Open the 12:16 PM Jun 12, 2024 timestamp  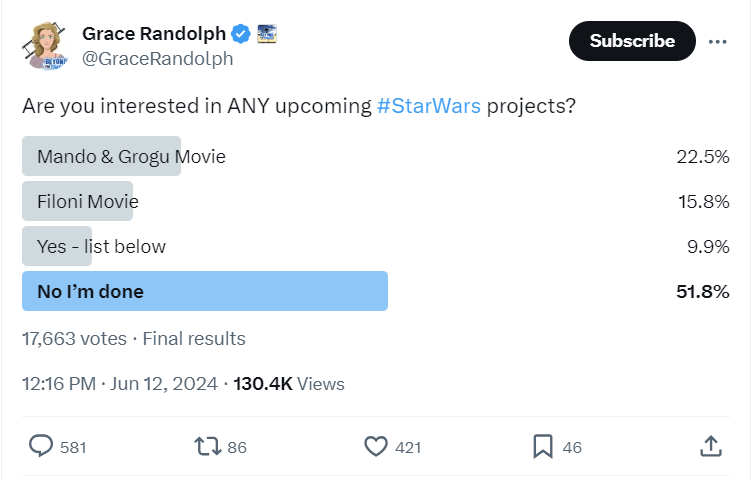122,383
